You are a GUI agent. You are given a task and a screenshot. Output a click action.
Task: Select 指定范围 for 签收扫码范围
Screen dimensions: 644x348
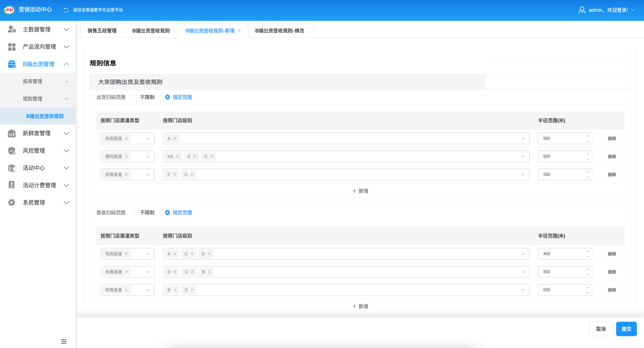[x=178, y=213]
